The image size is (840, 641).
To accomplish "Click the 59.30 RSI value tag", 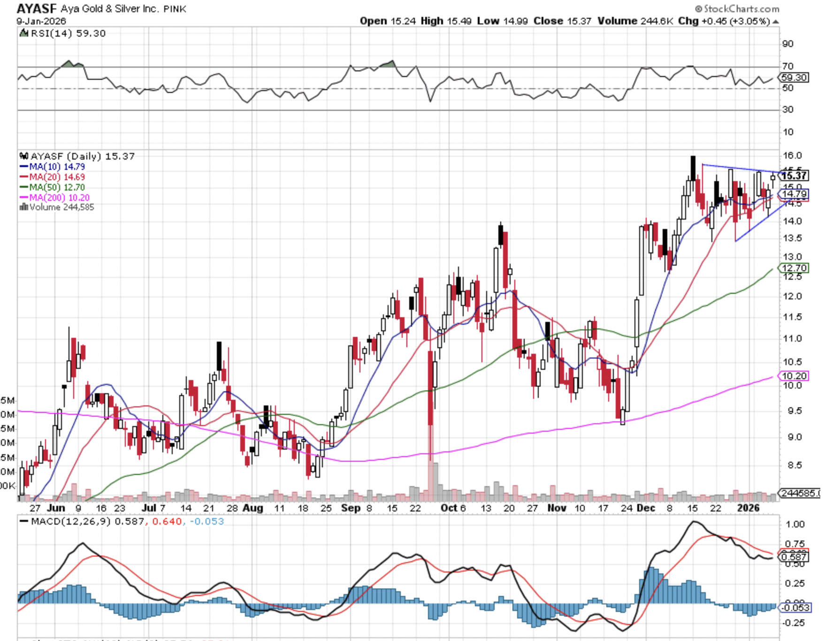I will (x=794, y=77).
